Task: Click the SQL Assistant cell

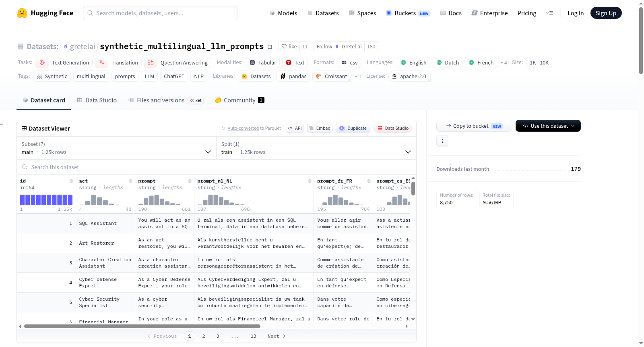Action: click(x=105, y=223)
